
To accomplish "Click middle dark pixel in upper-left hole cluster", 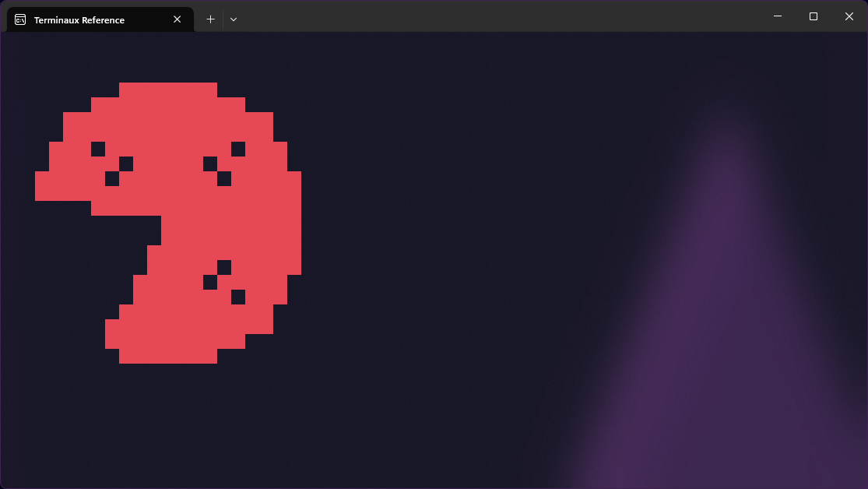I will [126, 164].
